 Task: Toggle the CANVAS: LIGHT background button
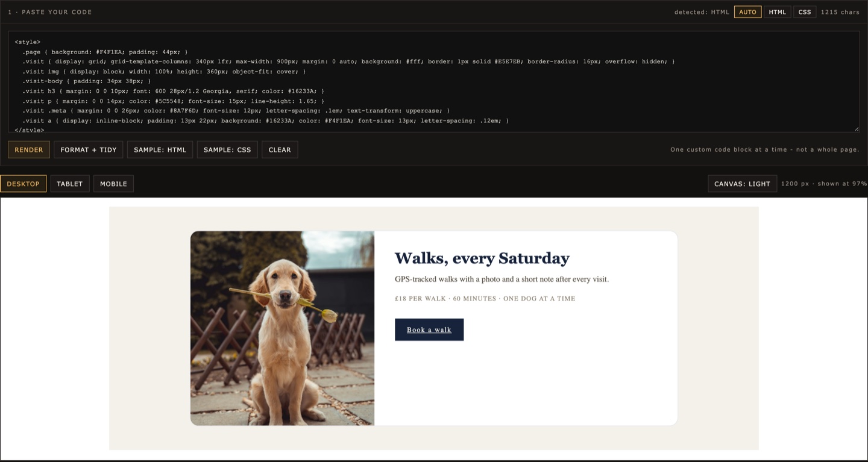click(742, 184)
